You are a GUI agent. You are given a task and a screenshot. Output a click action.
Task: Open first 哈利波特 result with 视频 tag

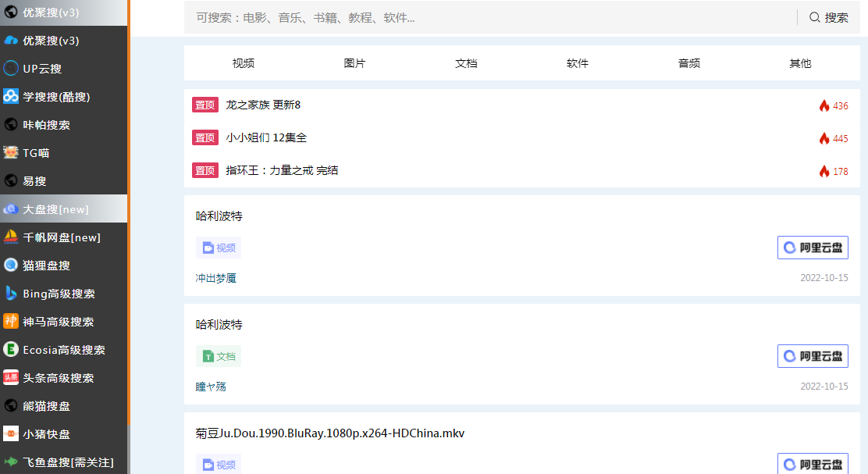click(x=219, y=216)
